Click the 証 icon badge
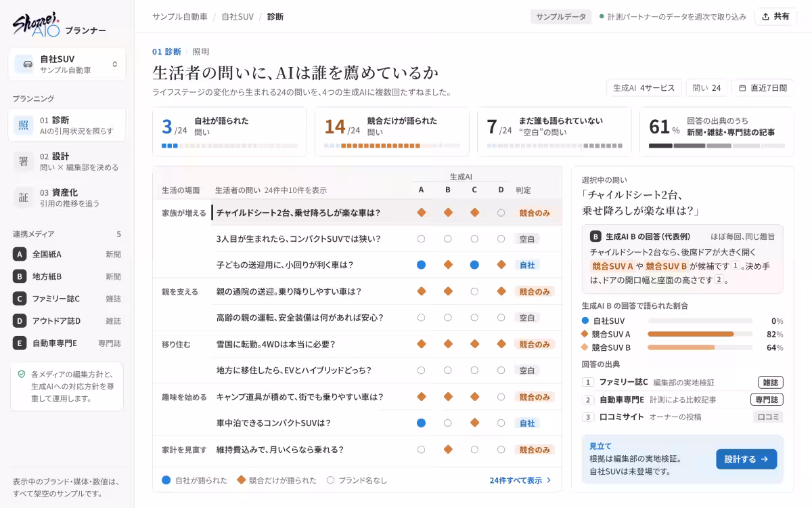Screen dimensions: 812x508 click(x=24, y=198)
